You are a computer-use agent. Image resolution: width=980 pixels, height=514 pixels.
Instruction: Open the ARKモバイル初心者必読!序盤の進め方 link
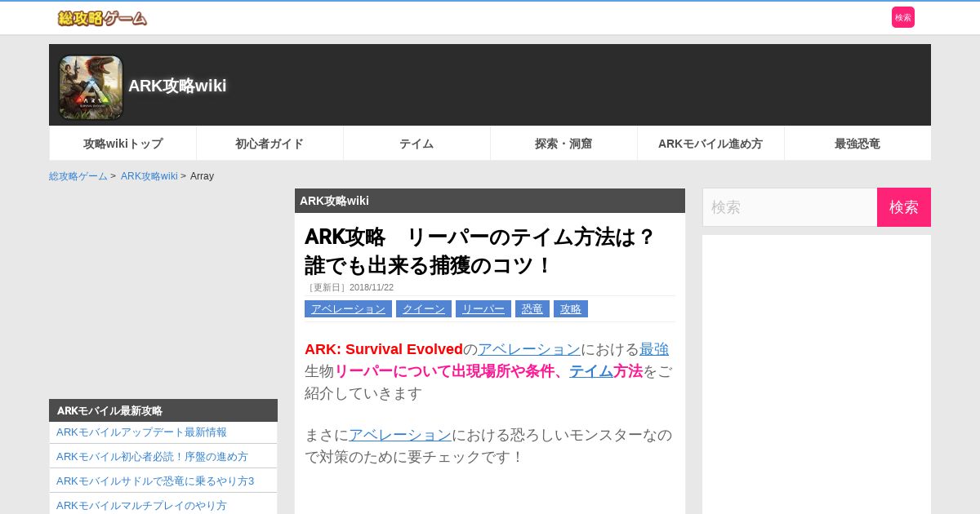pyautogui.click(x=152, y=457)
